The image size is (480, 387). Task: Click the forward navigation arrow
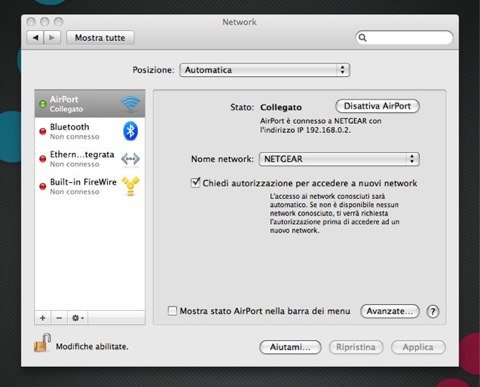pyautogui.click(x=52, y=38)
